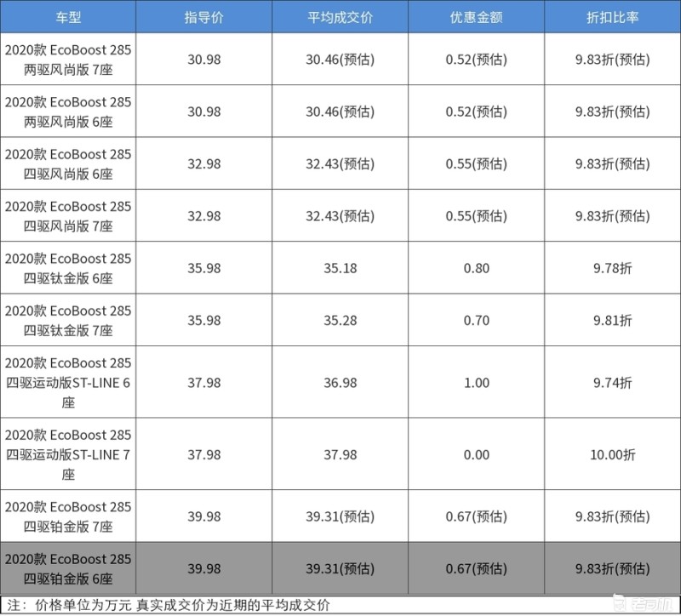Click the 35.28 average transaction price

pyautogui.click(x=340, y=321)
